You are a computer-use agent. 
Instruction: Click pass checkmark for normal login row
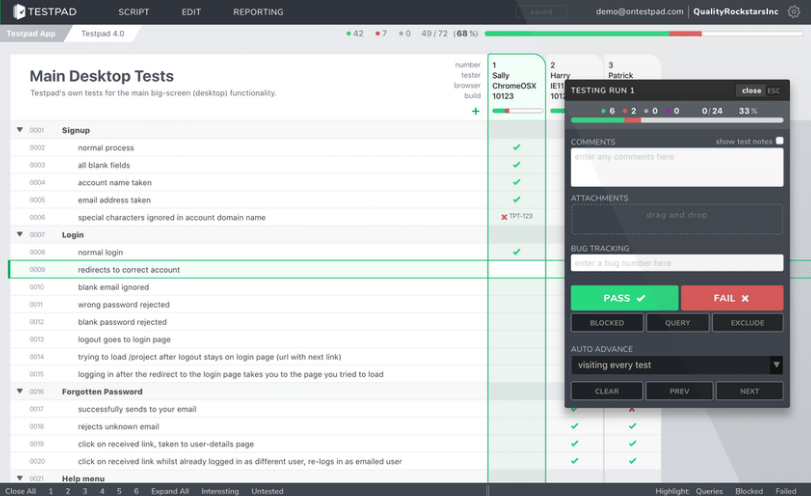pyautogui.click(x=516, y=252)
